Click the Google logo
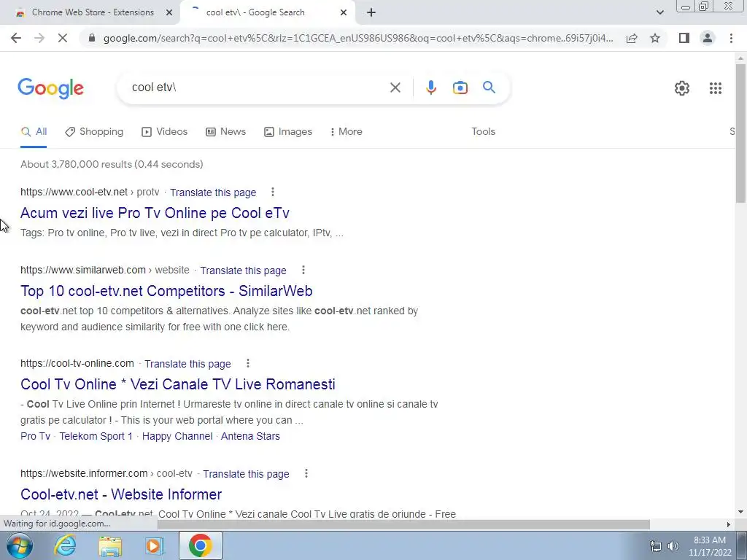 50,88
